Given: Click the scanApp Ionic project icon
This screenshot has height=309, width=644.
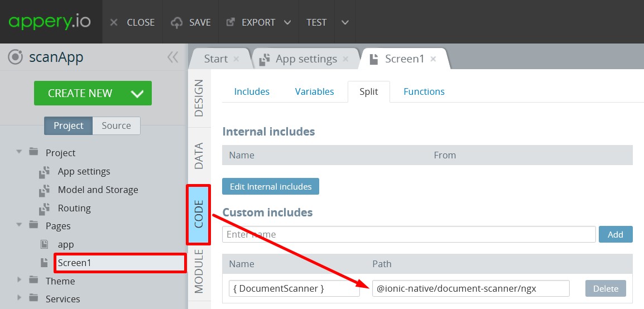Looking at the screenshot, I should pyautogui.click(x=16, y=57).
